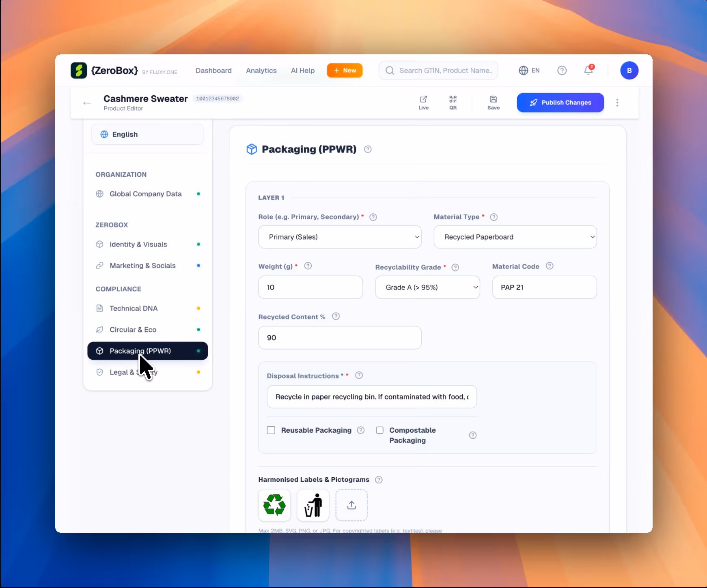The image size is (707, 588).
Task: Open Identity & Visuals section
Action: tap(148, 244)
